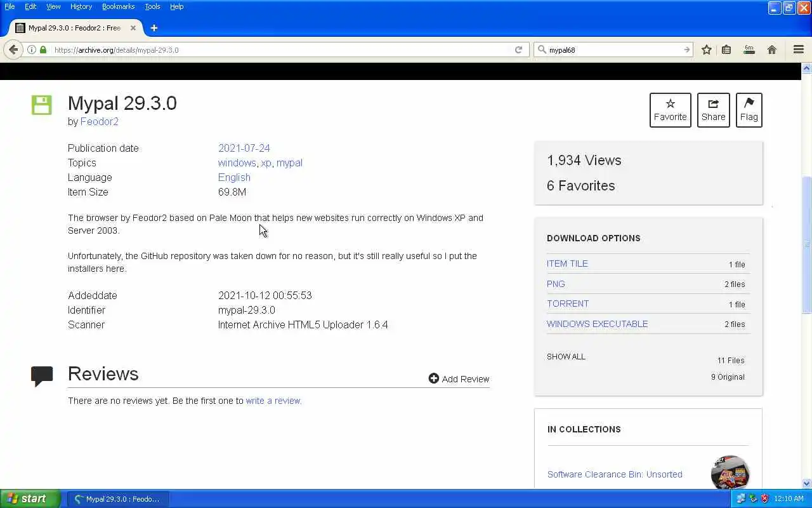Screen dimensions: 812x508
Task: Show bookmarks list icon
Action: 726,50
